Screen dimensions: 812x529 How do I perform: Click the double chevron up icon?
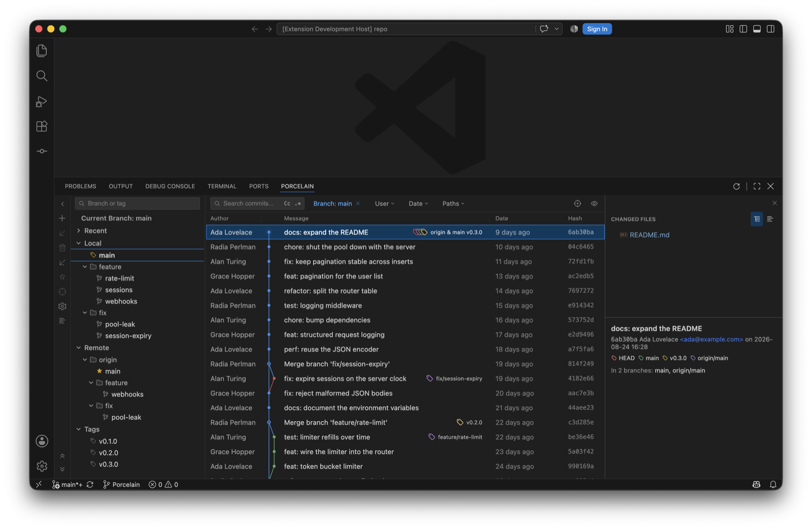coord(62,456)
